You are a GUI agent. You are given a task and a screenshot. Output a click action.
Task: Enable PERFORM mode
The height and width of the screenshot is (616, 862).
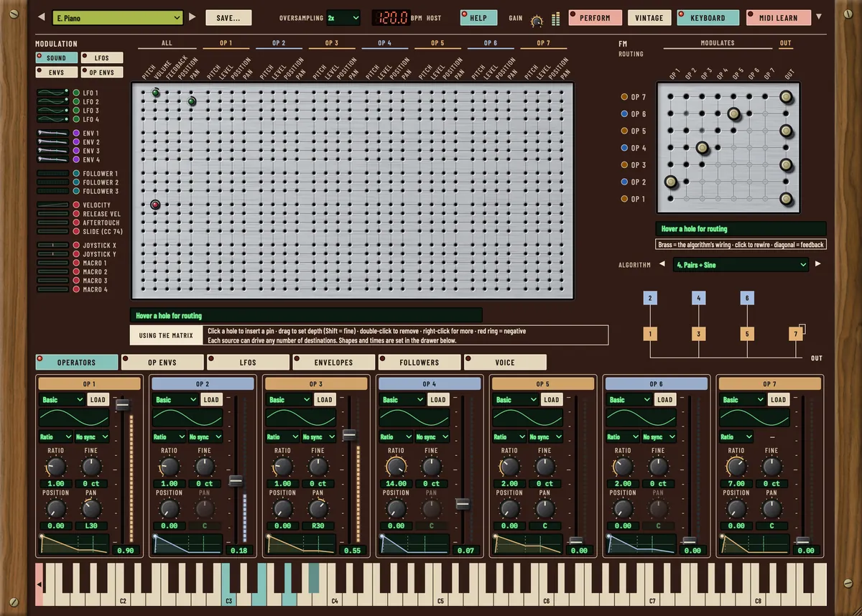[595, 18]
